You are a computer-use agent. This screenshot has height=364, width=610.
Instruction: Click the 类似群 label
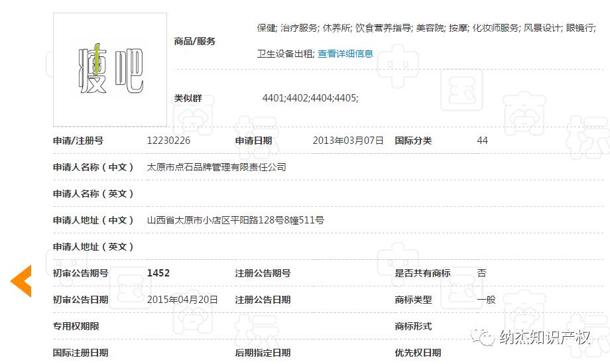click(188, 98)
